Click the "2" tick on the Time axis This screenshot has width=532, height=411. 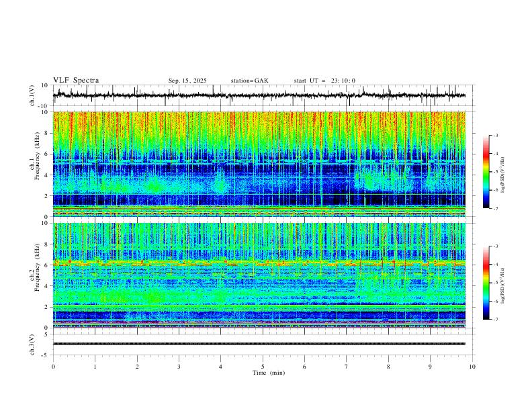point(137,367)
